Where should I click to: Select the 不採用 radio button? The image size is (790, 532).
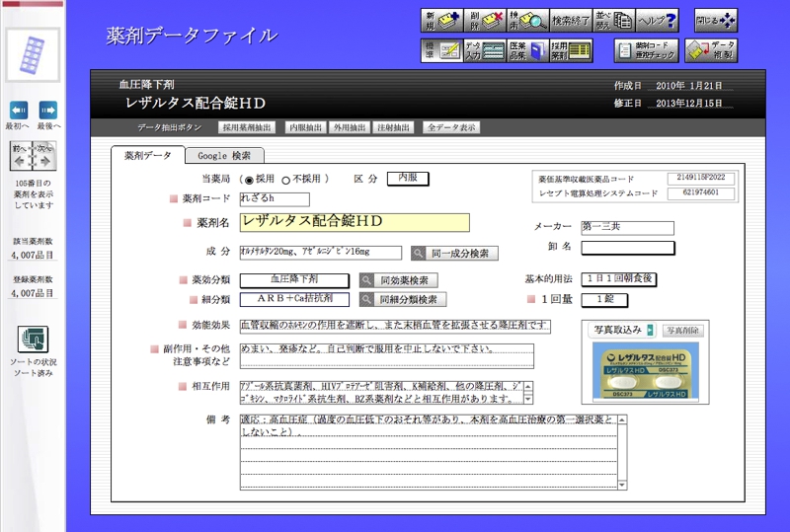click(285, 180)
